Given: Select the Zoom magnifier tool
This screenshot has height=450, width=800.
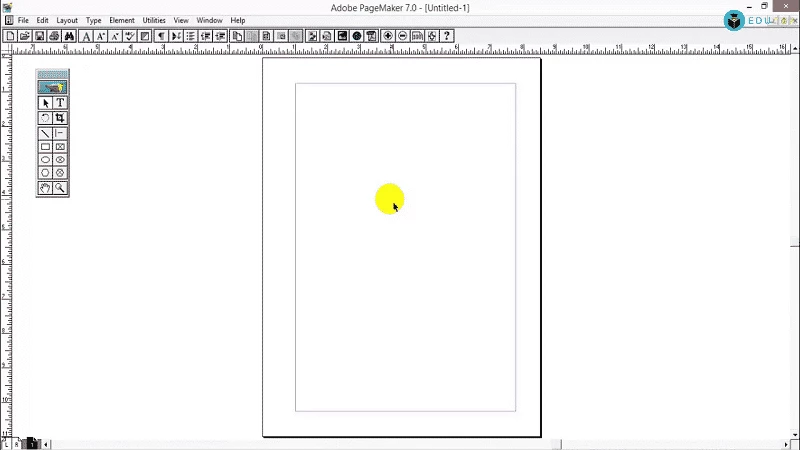Looking at the screenshot, I should (x=60, y=188).
